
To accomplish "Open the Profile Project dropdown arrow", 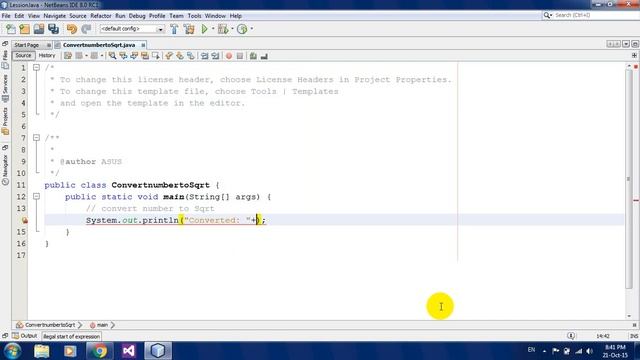I will [x=251, y=29].
